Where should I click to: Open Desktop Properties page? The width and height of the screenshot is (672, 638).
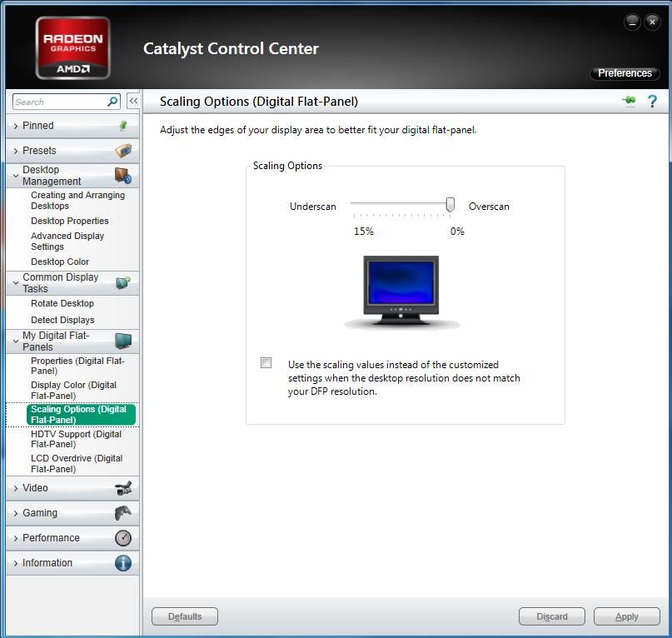pos(69,221)
